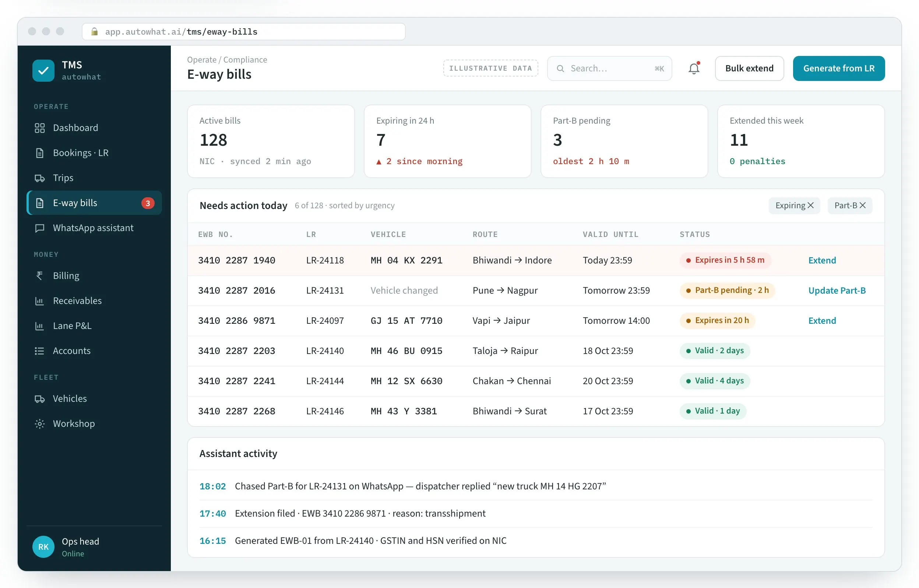Click the Expiring in 24 h card
The width and height of the screenshot is (919, 588).
(x=447, y=141)
